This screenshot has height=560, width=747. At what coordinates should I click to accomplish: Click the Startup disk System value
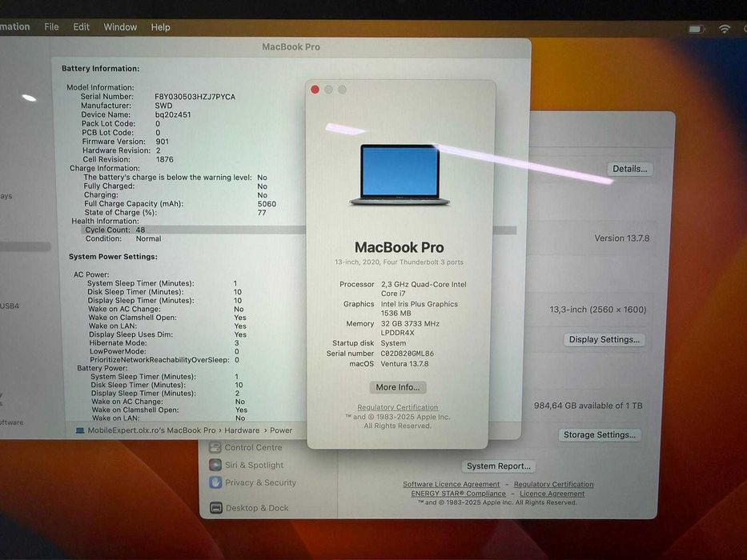tap(393, 343)
